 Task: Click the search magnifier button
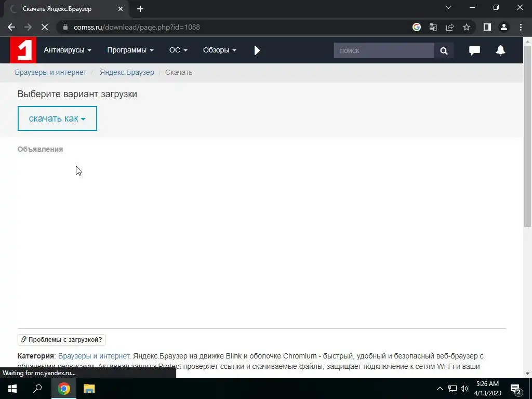coord(444,50)
